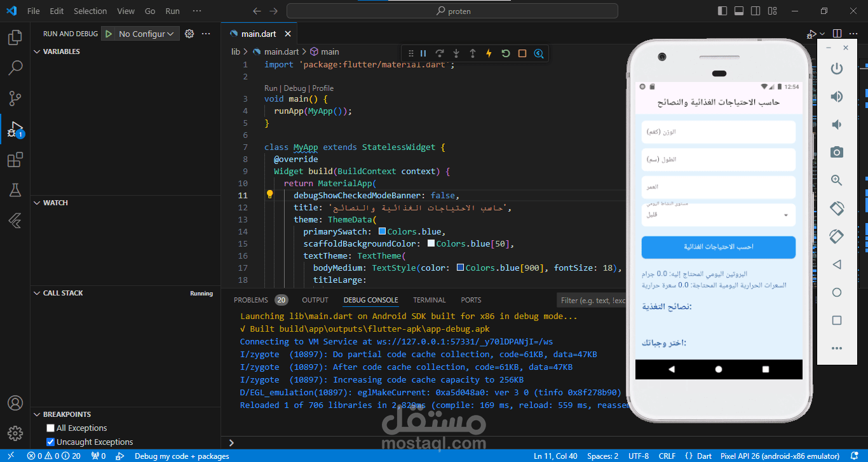Click the emulator power button

[837, 69]
